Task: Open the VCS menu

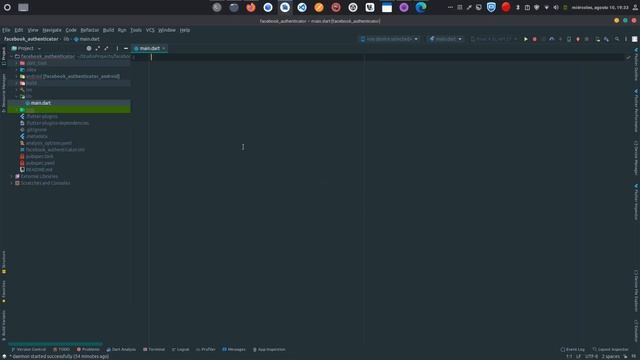Action: [x=150, y=30]
